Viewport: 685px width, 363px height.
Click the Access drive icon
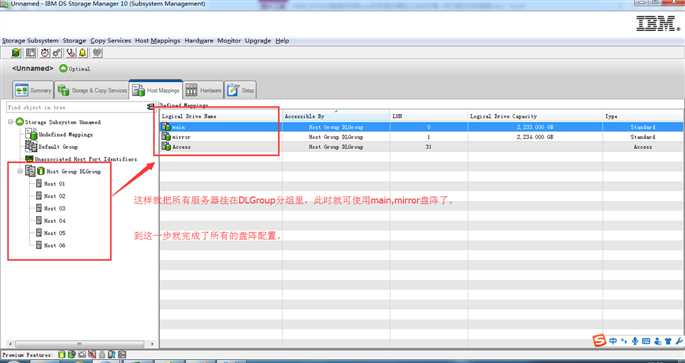166,147
